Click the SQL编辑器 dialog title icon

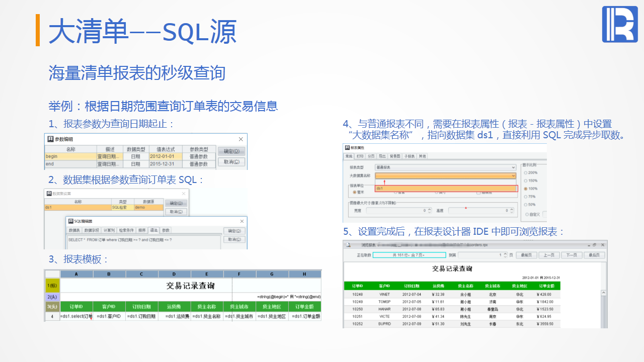(70, 221)
